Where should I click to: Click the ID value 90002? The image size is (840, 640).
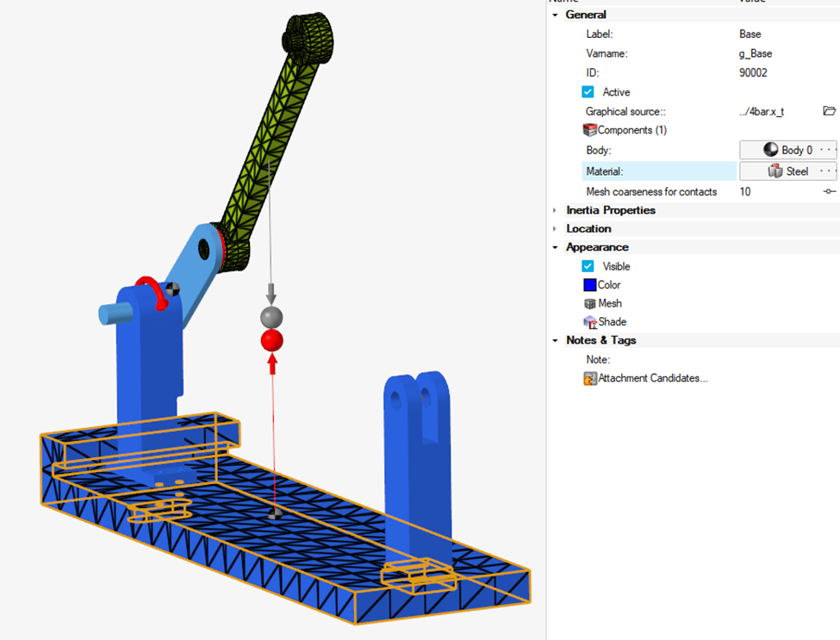(x=753, y=73)
